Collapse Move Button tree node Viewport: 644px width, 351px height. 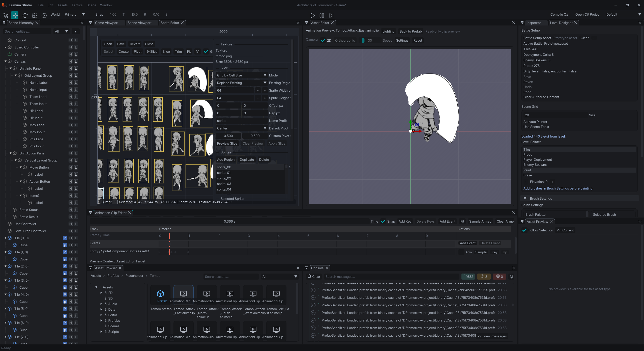[x=21, y=167]
